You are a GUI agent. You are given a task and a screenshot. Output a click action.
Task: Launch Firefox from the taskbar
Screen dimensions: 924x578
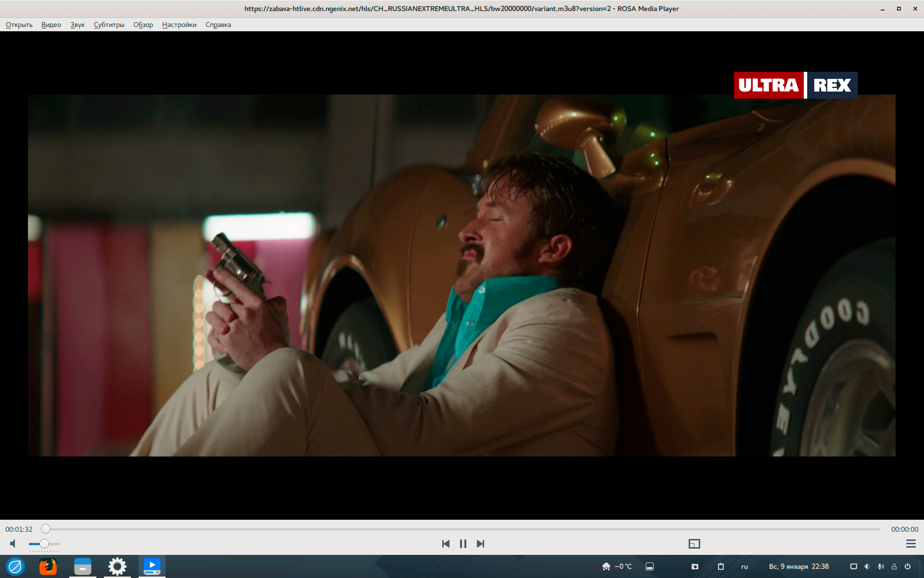point(48,566)
